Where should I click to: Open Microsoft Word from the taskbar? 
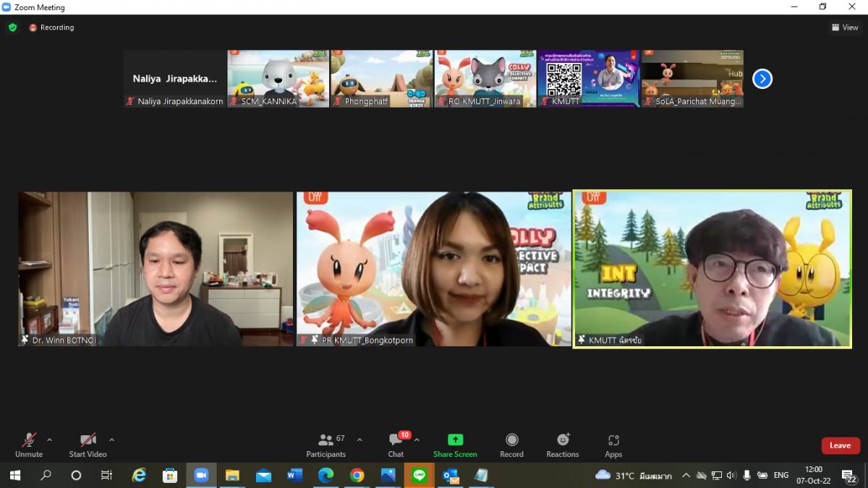(x=294, y=475)
